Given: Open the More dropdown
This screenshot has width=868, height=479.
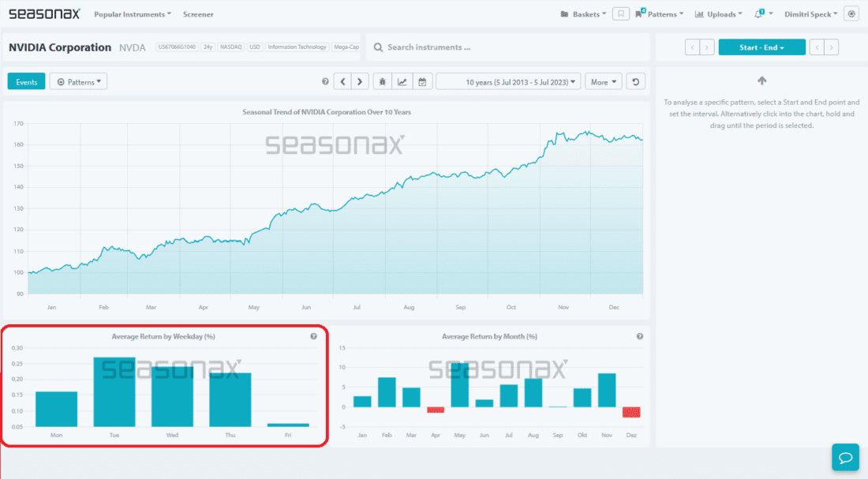Looking at the screenshot, I should [x=603, y=82].
